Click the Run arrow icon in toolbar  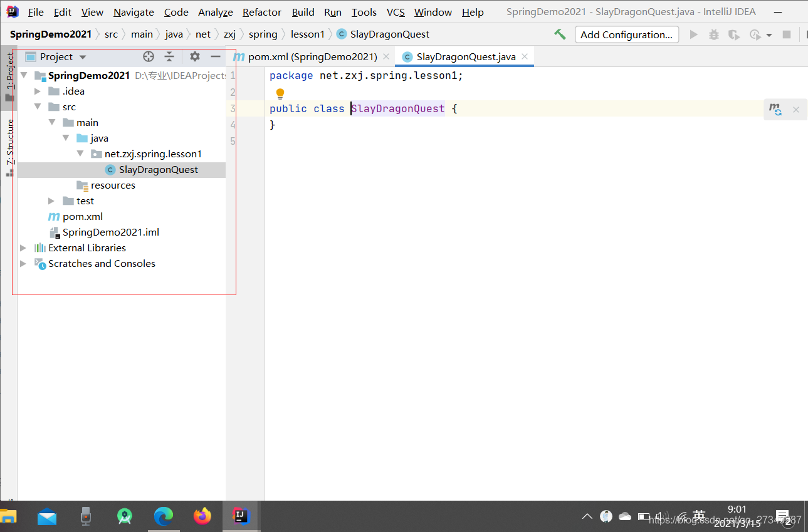click(693, 35)
